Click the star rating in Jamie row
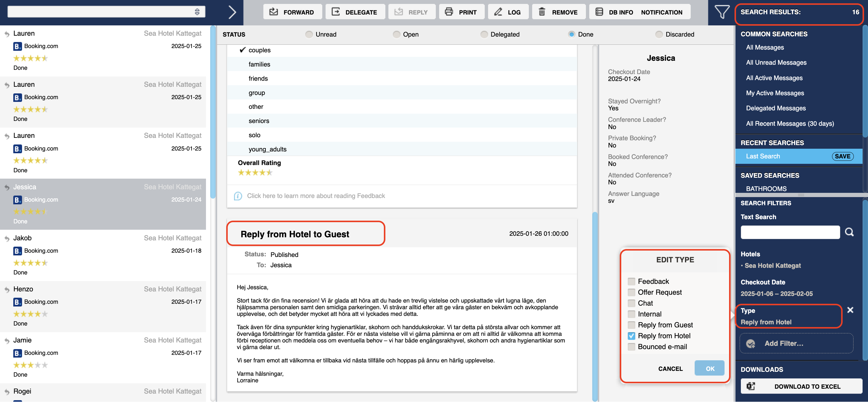The width and height of the screenshot is (868, 402). click(x=31, y=365)
